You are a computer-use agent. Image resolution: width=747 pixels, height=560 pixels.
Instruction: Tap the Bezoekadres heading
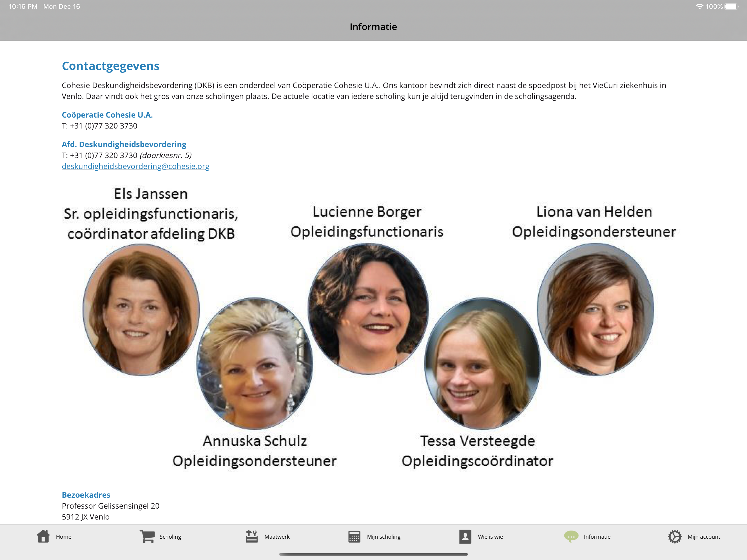pos(86,495)
